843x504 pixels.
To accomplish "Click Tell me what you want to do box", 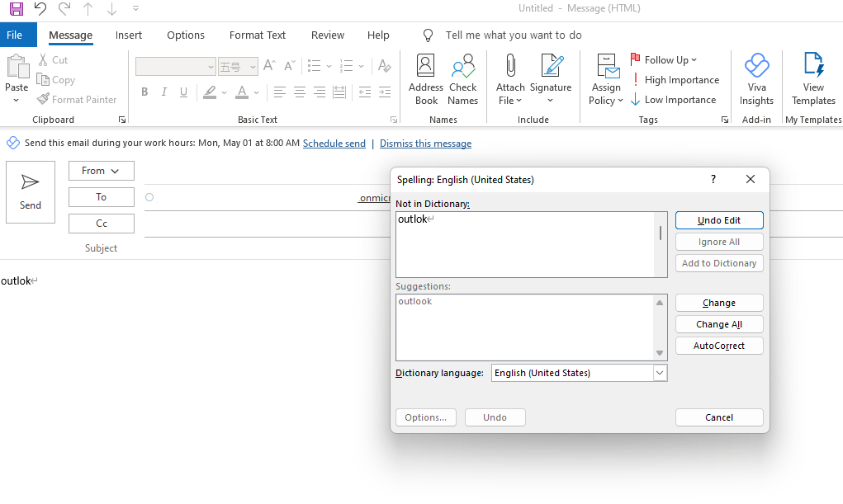I will pyautogui.click(x=514, y=35).
